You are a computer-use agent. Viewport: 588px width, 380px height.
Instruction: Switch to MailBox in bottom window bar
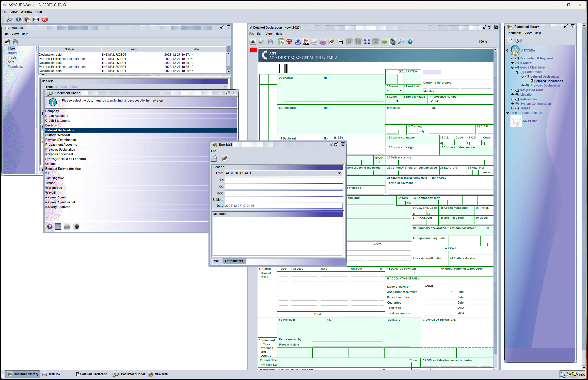coord(51,374)
